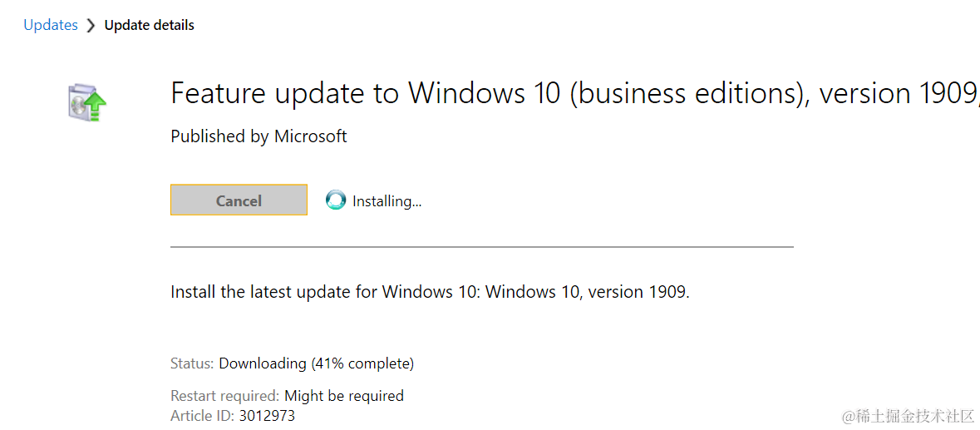This screenshot has height=430, width=980.
Task: Click the Downloading (41% complete) progress text
Action: click(x=316, y=363)
